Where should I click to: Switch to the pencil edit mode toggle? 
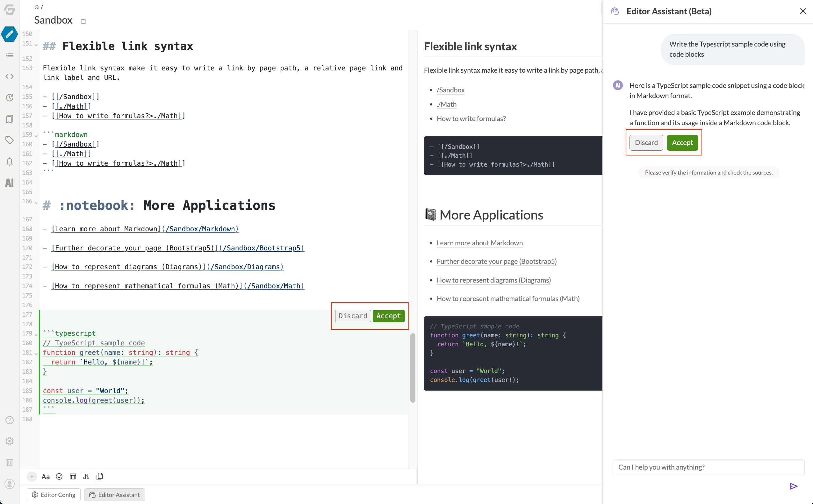[10, 34]
